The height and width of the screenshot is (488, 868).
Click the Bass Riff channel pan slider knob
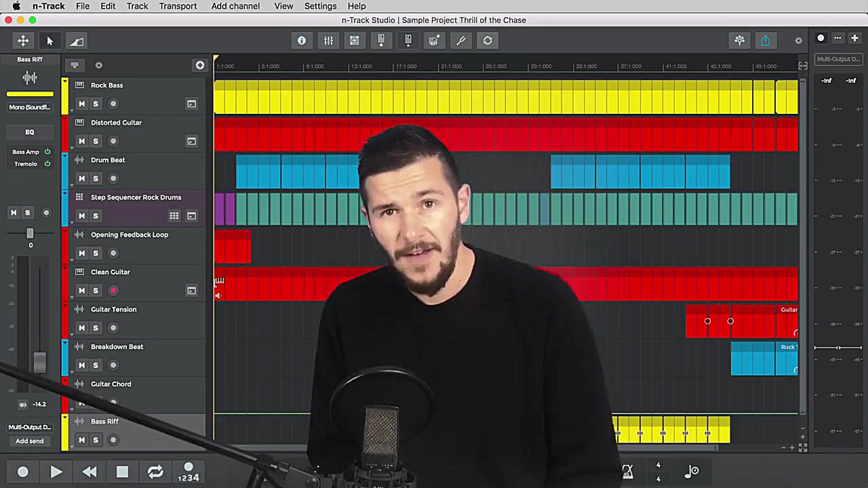[x=30, y=233]
